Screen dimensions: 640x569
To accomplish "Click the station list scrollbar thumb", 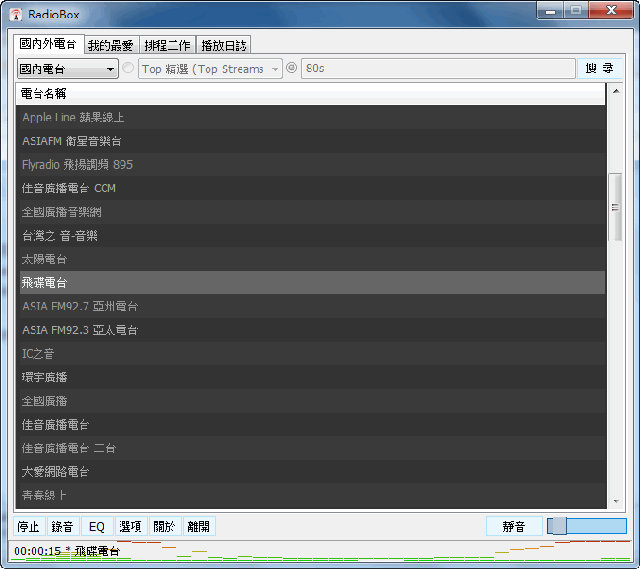I will (615, 207).
